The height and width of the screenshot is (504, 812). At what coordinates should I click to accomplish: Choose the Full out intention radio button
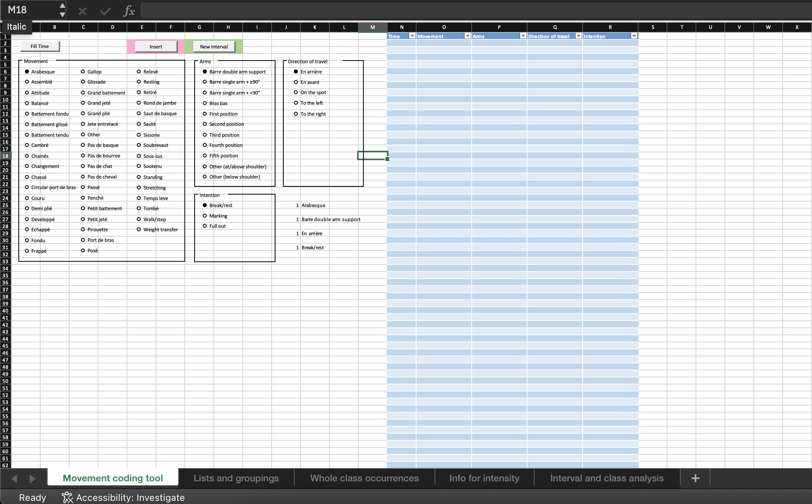pos(205,226)
